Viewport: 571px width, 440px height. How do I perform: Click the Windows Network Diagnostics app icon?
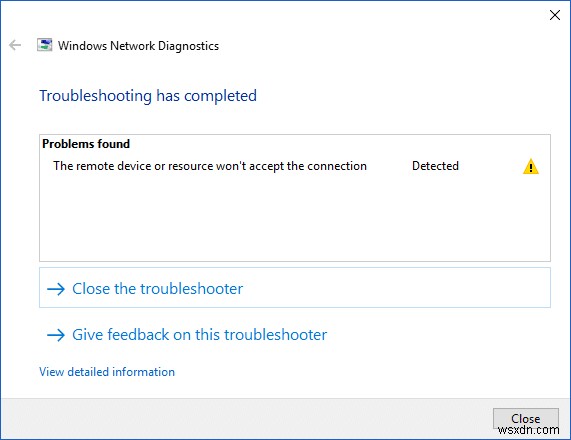point(44,45)
